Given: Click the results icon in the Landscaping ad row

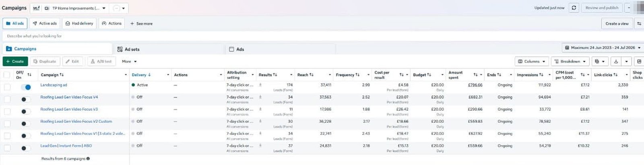Looking at the screenshot, I should tap(260, 85).
